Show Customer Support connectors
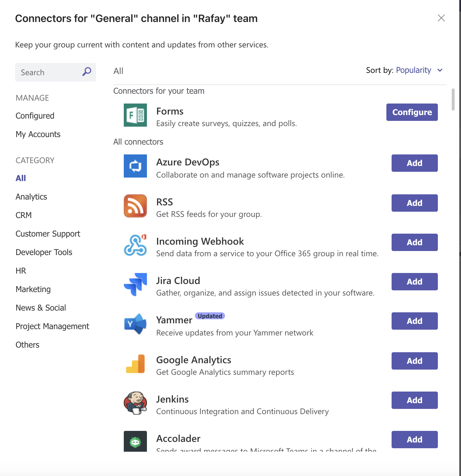Viewport: 461px width, 476px height. coord(48,234)
